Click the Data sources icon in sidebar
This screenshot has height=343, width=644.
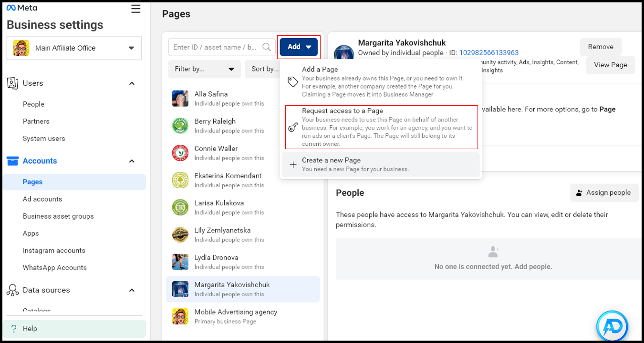coord(12,290)
